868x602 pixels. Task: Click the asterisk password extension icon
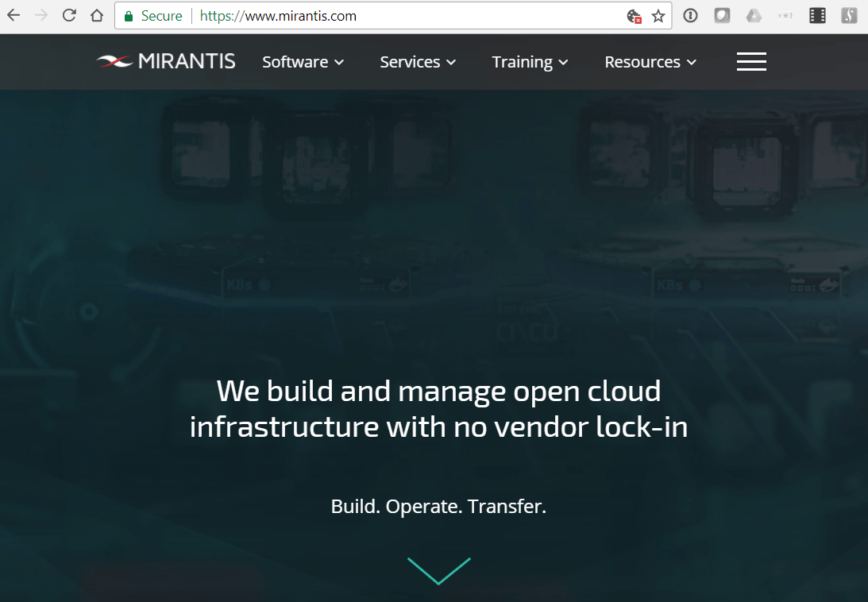click(x=785, y=15)
